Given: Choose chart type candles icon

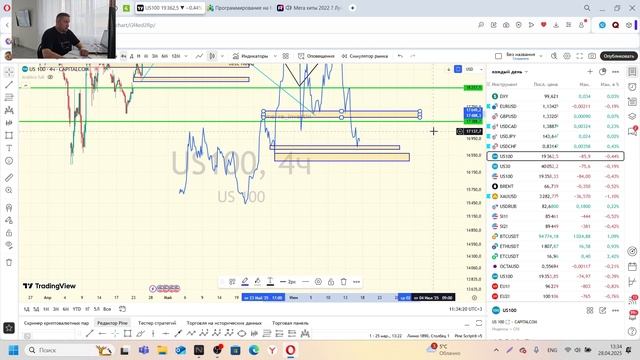Looking at the screenshot, I should pos(212,56).
